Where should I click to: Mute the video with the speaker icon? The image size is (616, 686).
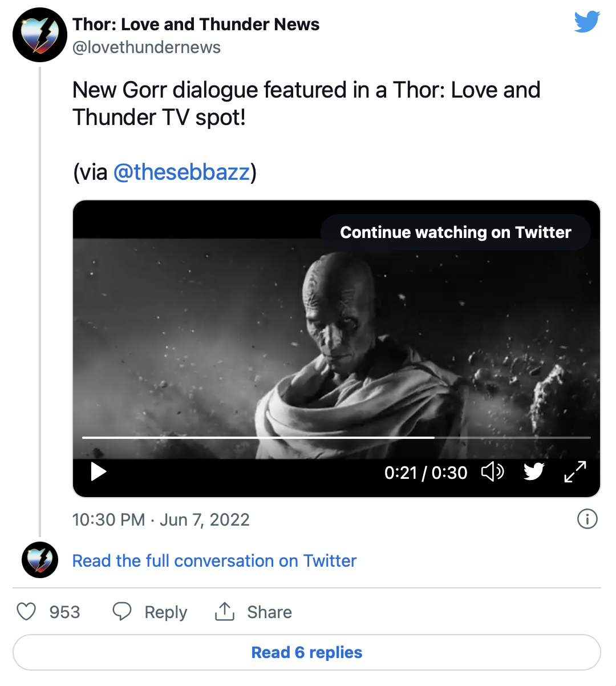coord(492,472)
